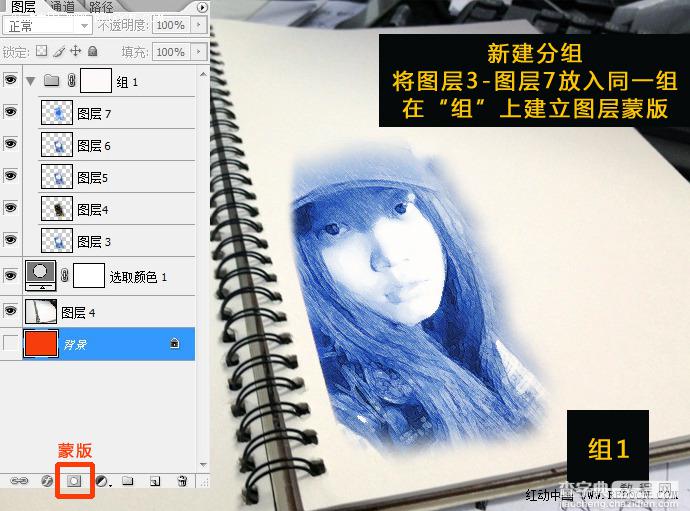Hide layer 图层 3
Viewport: 690px width, 511px height.
[x=11, y=239]
